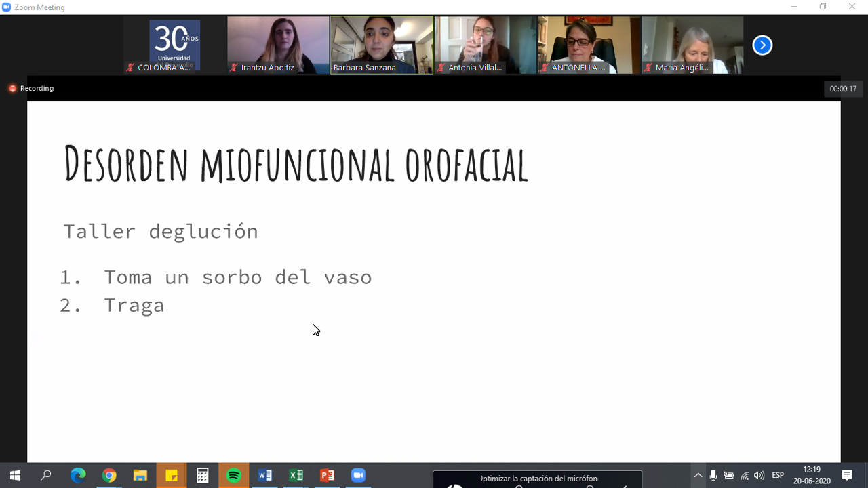Click the meeting timer display
The width and height of the screenshot is (868, 488).
coord(843,89)
